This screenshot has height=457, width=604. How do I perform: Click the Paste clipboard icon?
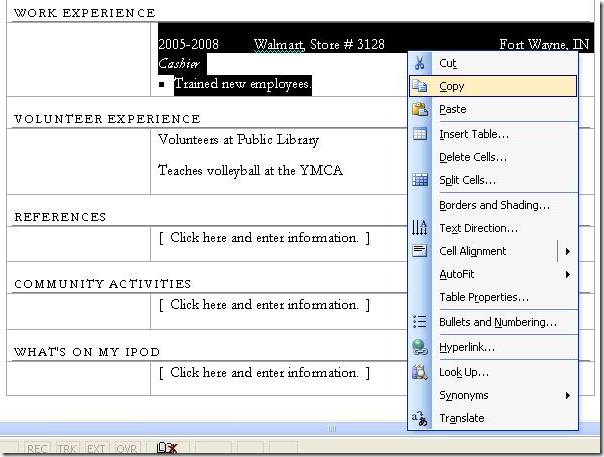click(420, 109)
